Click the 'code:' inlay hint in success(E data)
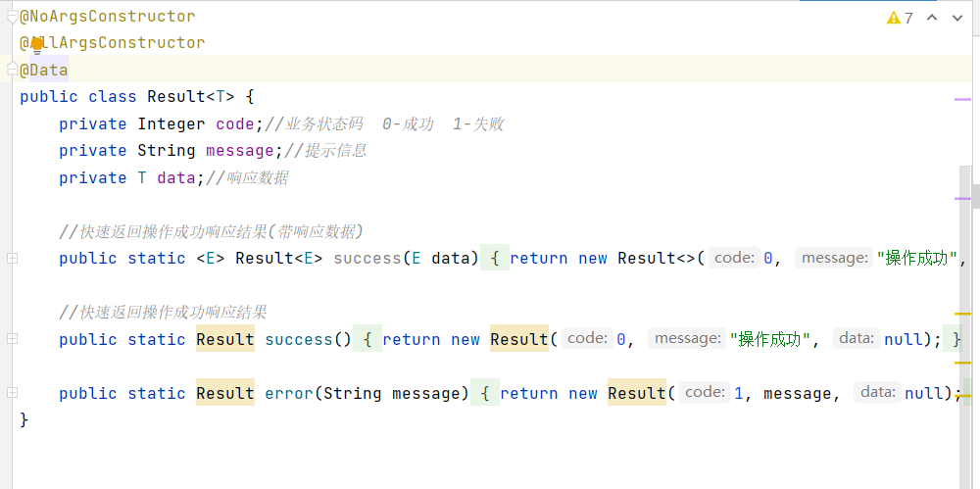 [736, 258]
